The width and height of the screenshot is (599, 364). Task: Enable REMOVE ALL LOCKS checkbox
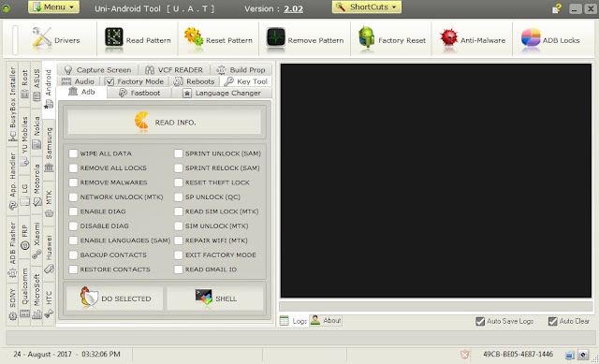pyautogui.click(x=73, y=168)
